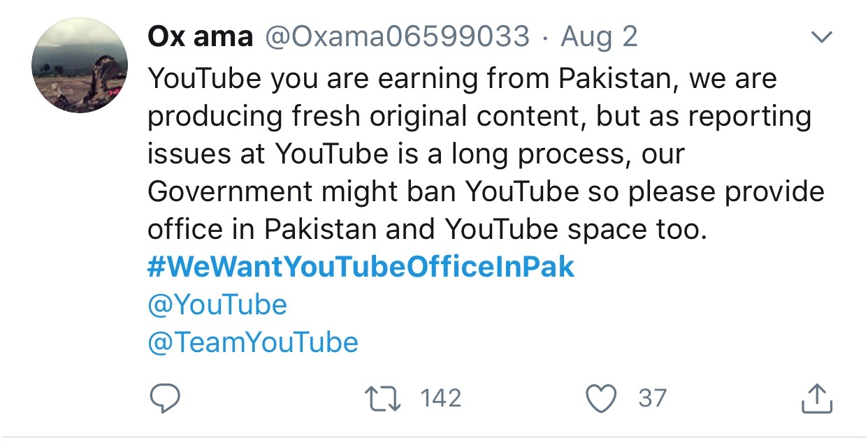Screen dimensions: 868x445
Task: Open the Aug 2 timestamp link
Action: [x=599, y=36]
